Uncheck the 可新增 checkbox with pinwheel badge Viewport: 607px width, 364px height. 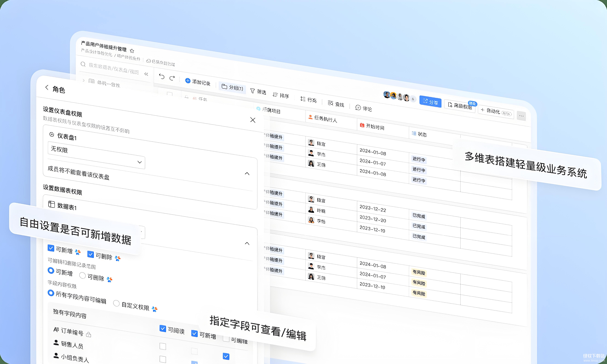click(51, 248)
